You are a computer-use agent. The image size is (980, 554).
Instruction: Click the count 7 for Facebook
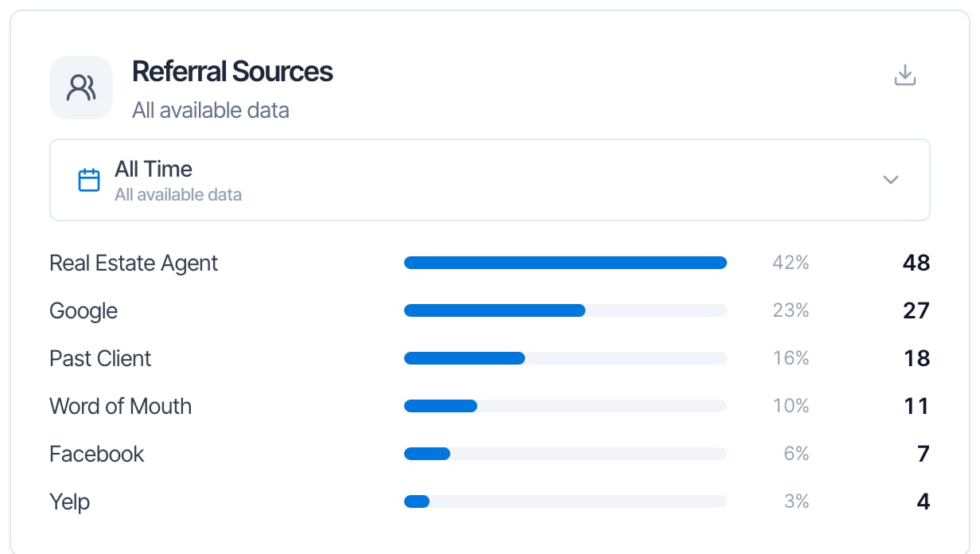pyautogui.click(x=924, y=454)
